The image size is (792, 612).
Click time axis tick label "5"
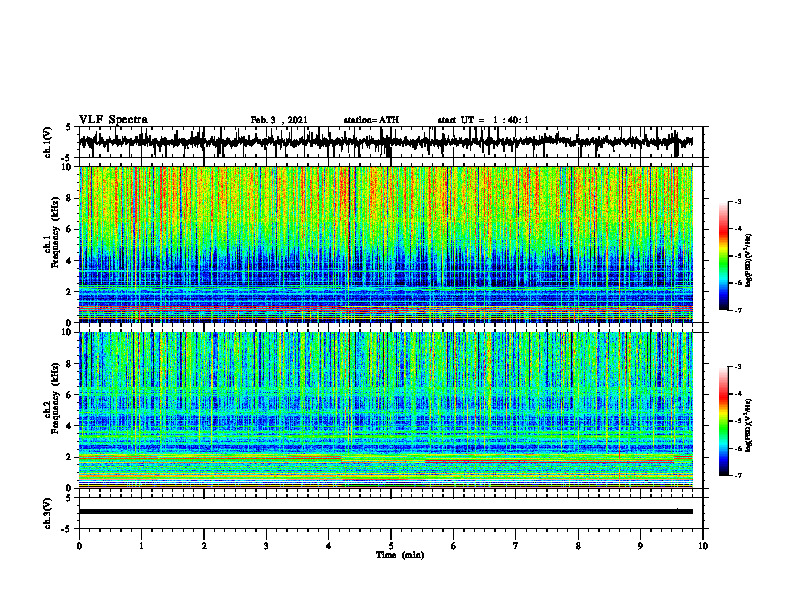[x=391, y=546]
